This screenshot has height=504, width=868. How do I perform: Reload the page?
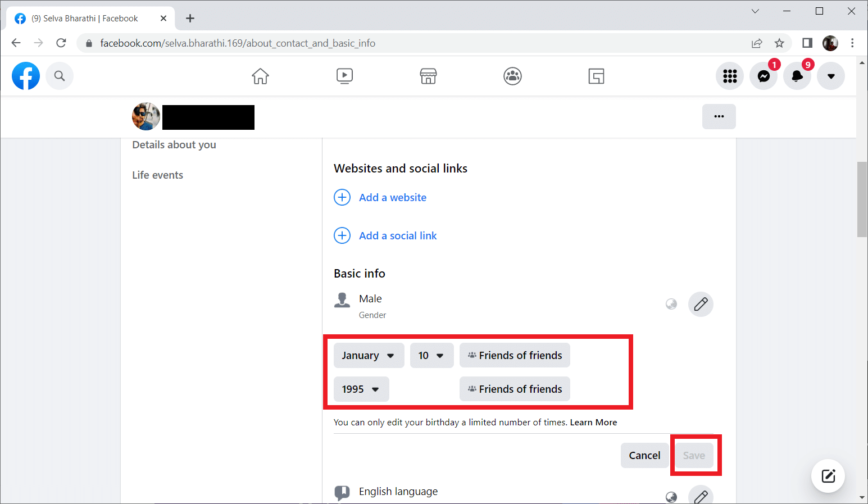(61, 43)
